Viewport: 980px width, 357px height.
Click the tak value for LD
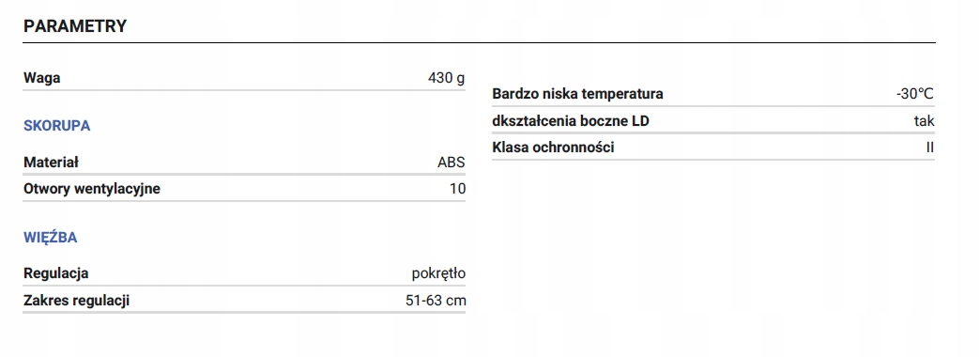[x=925, y=121]
